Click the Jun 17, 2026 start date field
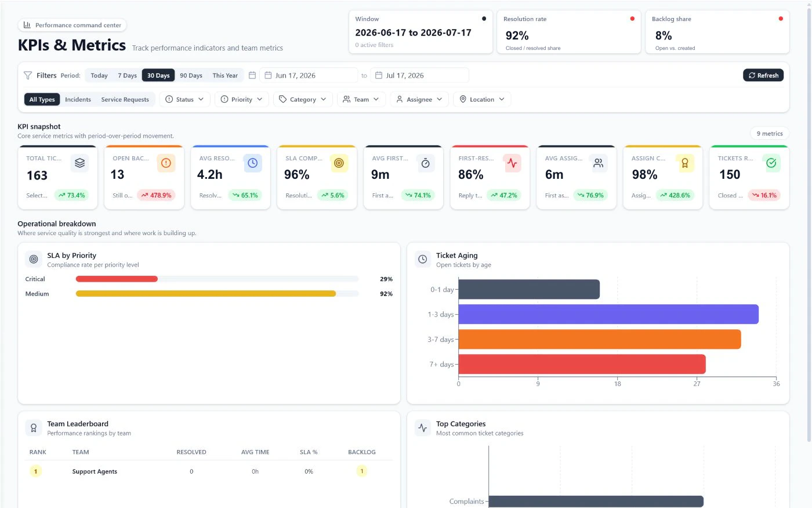The image size is (812, 508). click(x=309, y=75)
